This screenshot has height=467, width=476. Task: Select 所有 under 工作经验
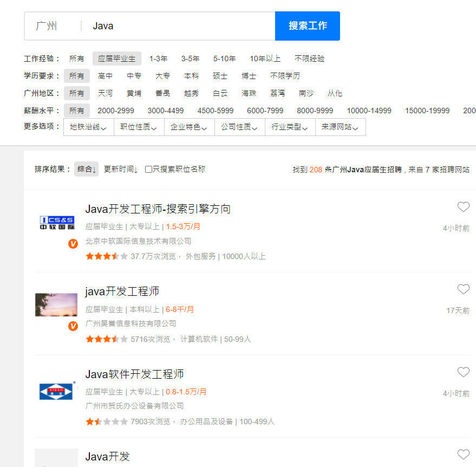pyautogui.click(x=76, y=59)
